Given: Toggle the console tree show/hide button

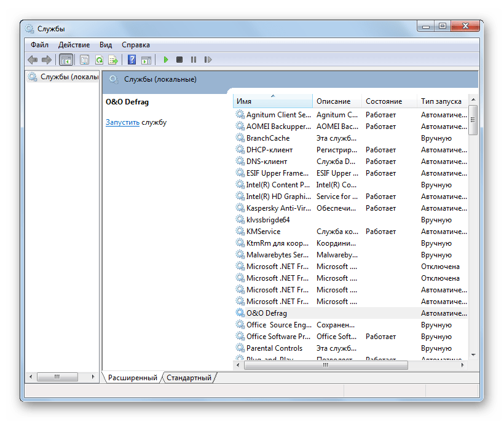Looking at the screenshot, I should click(x=66, y=60).
